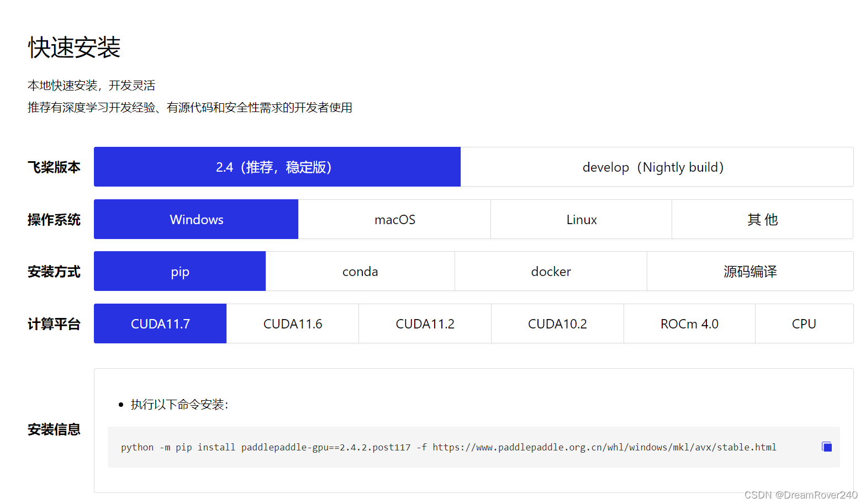Pick the CUDA11.2 compute platform
The image size is (866, 504).
coord(425,323)
